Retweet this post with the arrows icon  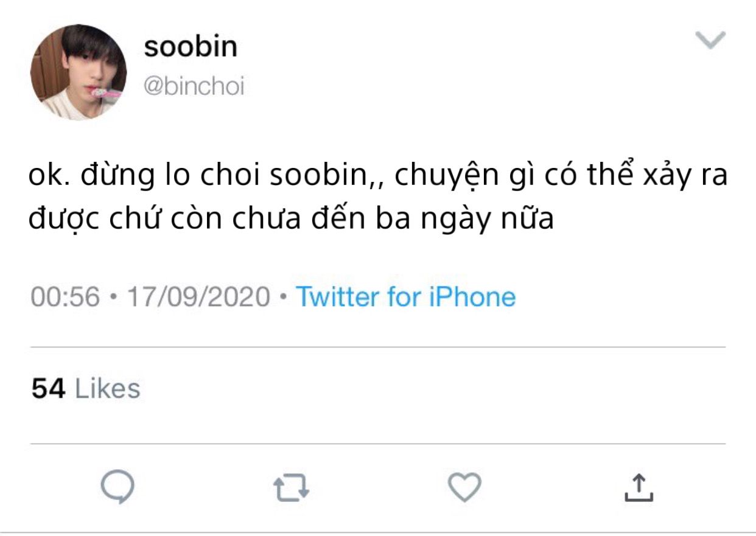point(292,488)
